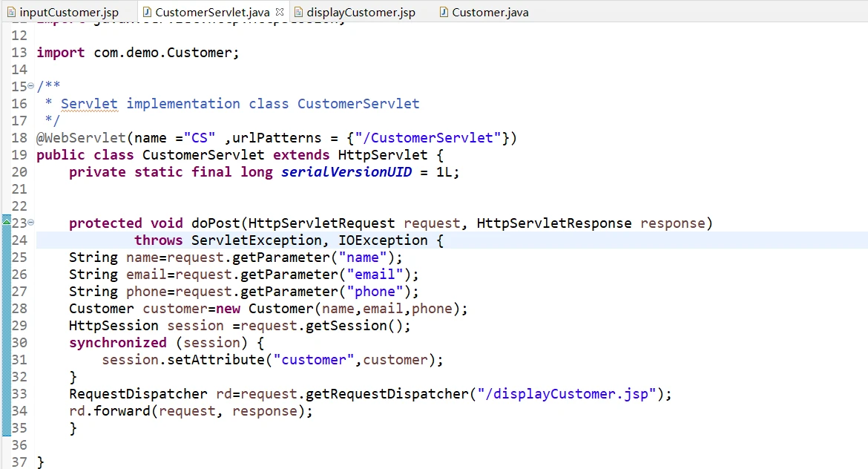Click 'forward' on line 34
The height and width of the screenshot is (469, 868).
click(122, 411)
